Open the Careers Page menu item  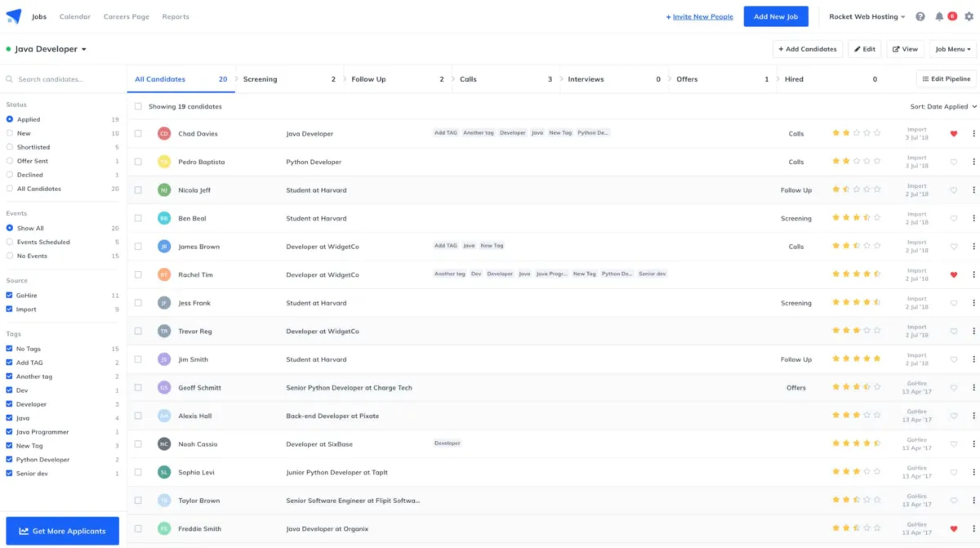click(x=126, y=16)
